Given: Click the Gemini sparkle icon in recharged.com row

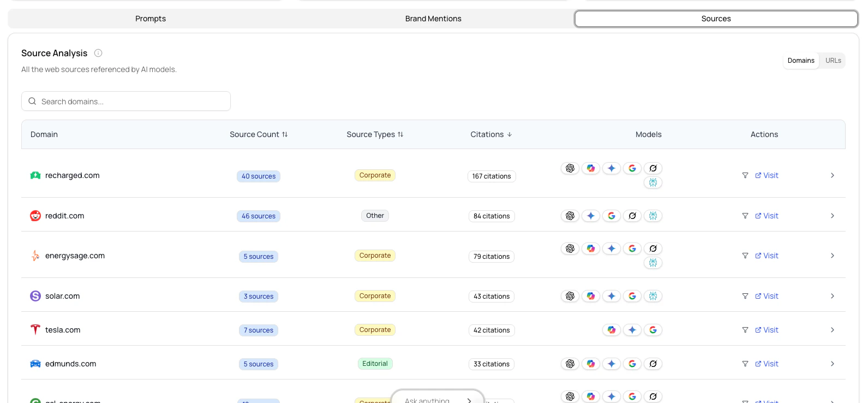Looking at the screenshot, I should coord(612,168).
